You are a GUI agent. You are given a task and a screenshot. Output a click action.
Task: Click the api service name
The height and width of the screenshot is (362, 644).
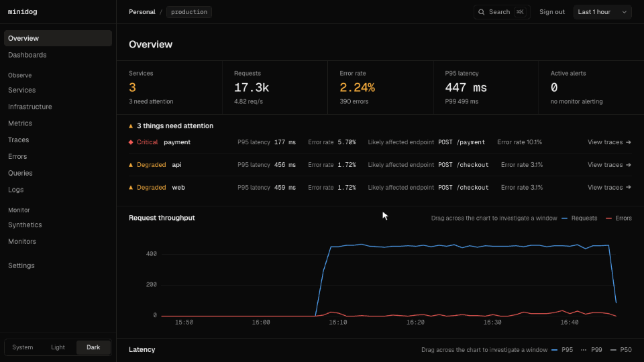[x=176, y=165]
